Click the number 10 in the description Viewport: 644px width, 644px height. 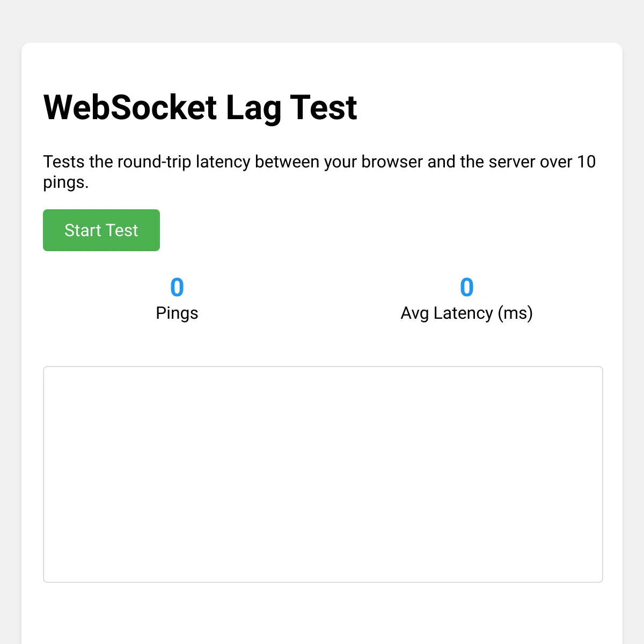[x=587, y=162]
